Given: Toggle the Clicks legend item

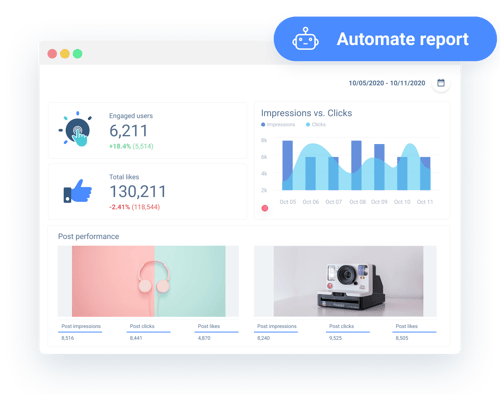Looking at the screenshot, I should pyautogui.click(x=316, y=124).
